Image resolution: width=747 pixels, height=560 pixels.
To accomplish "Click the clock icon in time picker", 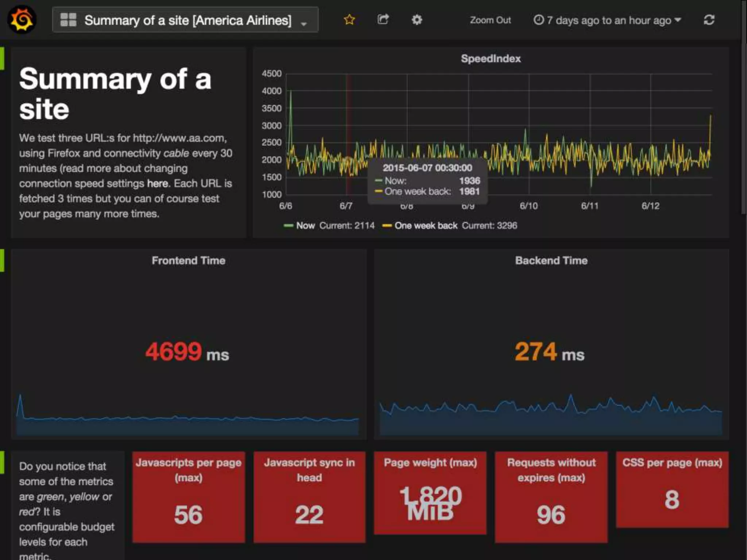I will (x=538, y=20).
